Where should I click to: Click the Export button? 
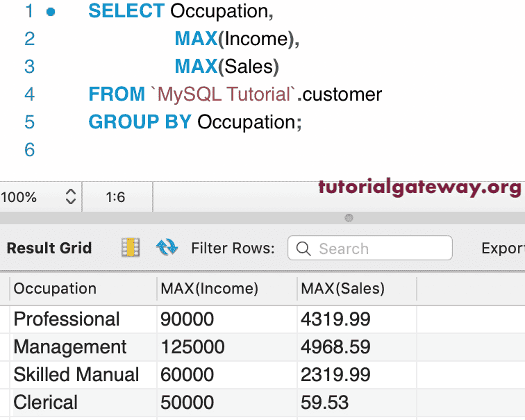coord(502,249)
